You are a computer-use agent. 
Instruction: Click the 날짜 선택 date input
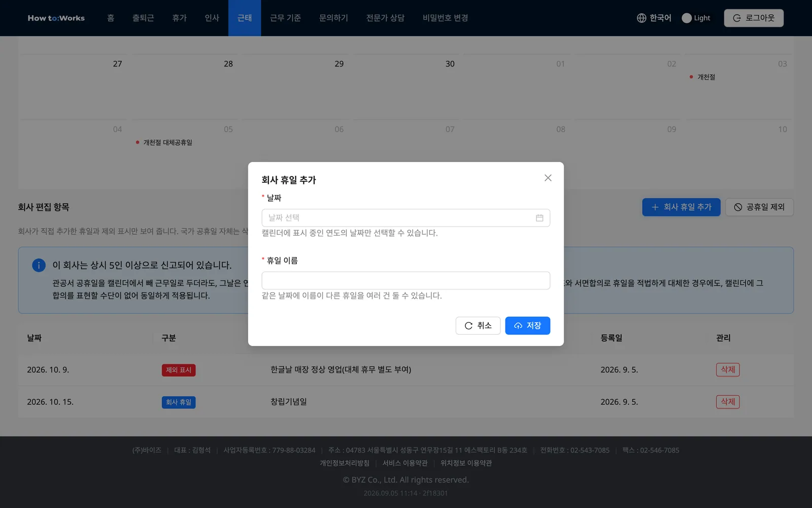[x=405, y=218]
